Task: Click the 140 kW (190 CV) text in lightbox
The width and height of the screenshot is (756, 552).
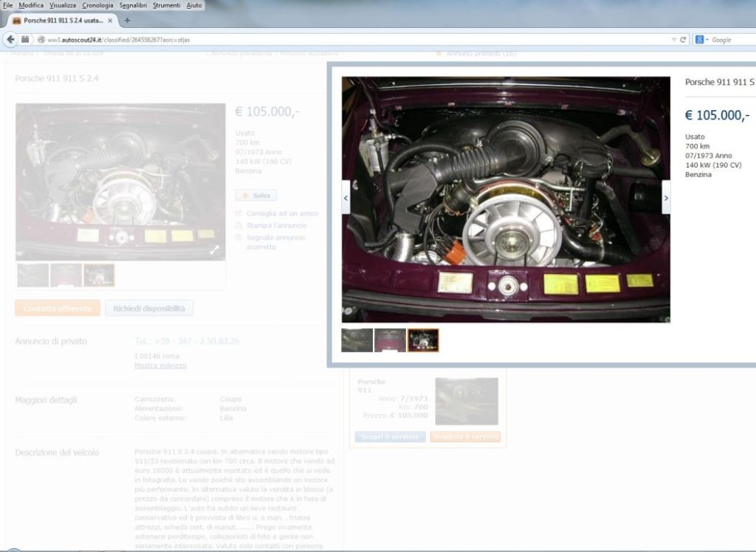Action: pos(713,165)
